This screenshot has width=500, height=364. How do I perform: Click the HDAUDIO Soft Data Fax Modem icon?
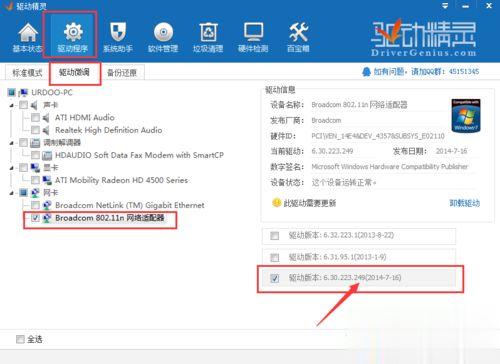click(47, 155)
